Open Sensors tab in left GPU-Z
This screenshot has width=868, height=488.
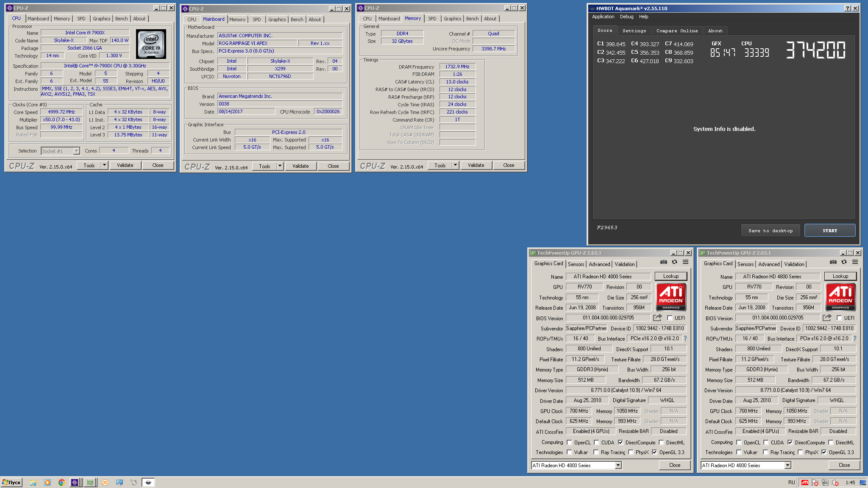click(576, 264)
